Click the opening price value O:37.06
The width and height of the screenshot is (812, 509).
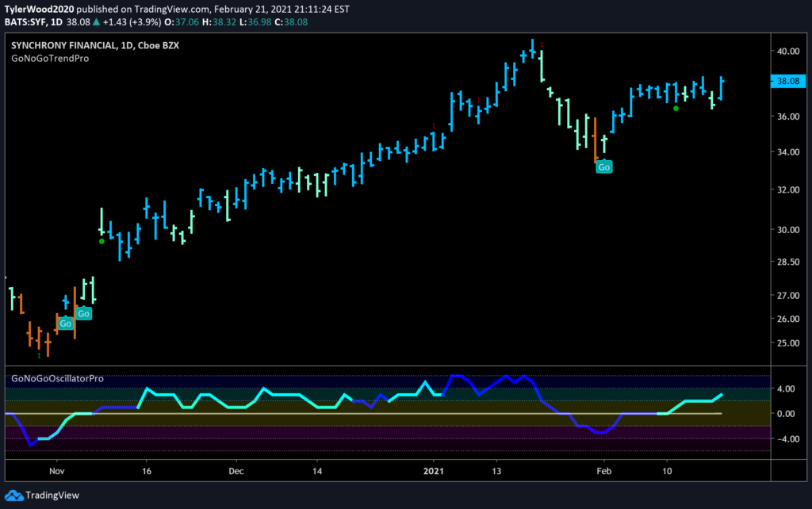pyautogui.click(x=182, y=22)
